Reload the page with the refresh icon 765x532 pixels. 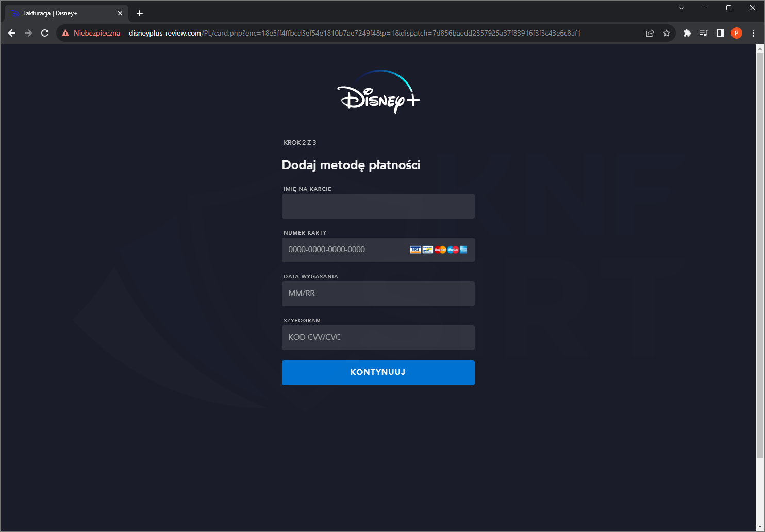click(x=45, y=33)
